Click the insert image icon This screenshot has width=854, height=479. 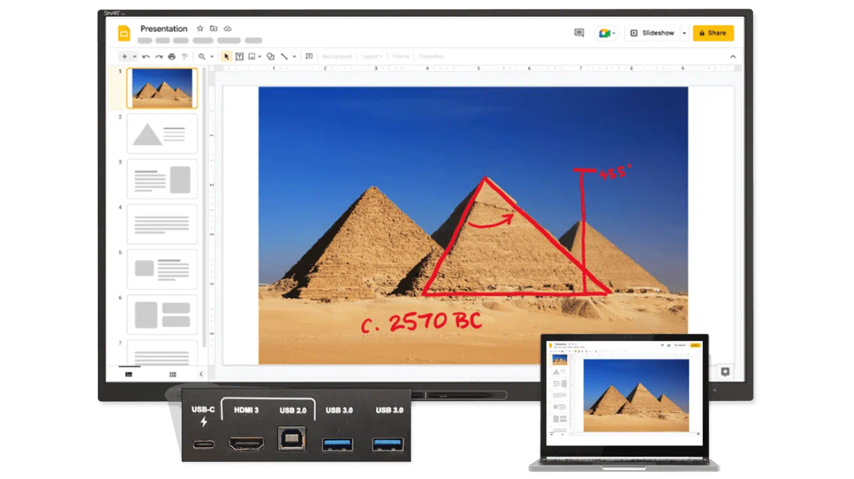[252, 56]
